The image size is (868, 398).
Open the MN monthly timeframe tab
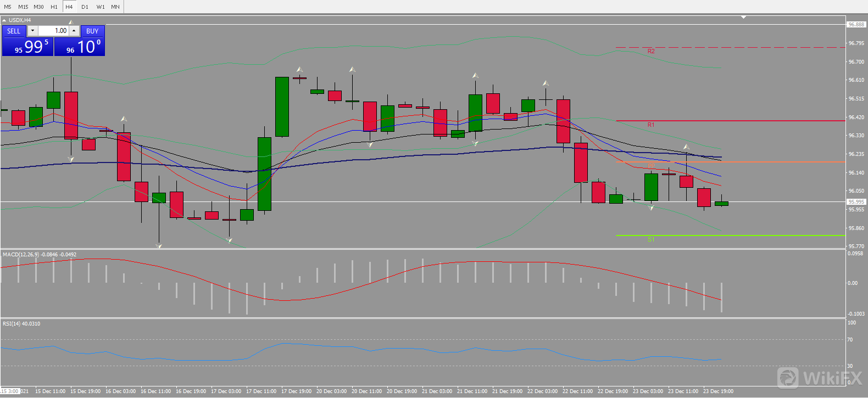pyautogui.click(x=115, y=7)
